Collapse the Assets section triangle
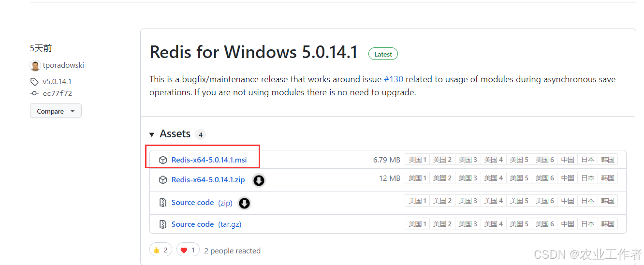 pyautogui.click(x=152, y=134)
